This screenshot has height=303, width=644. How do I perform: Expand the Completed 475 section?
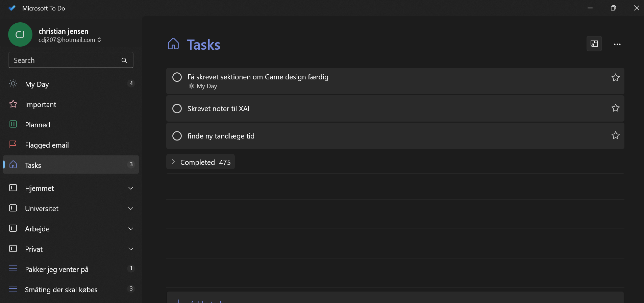pos(201,162)
